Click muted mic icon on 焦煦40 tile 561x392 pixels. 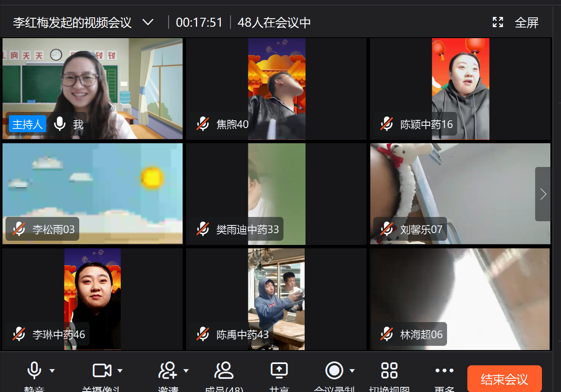203,124
